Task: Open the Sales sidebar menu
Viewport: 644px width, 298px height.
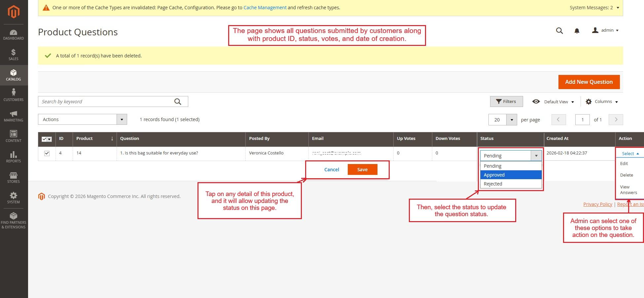Action: click(x=14, y=55)
